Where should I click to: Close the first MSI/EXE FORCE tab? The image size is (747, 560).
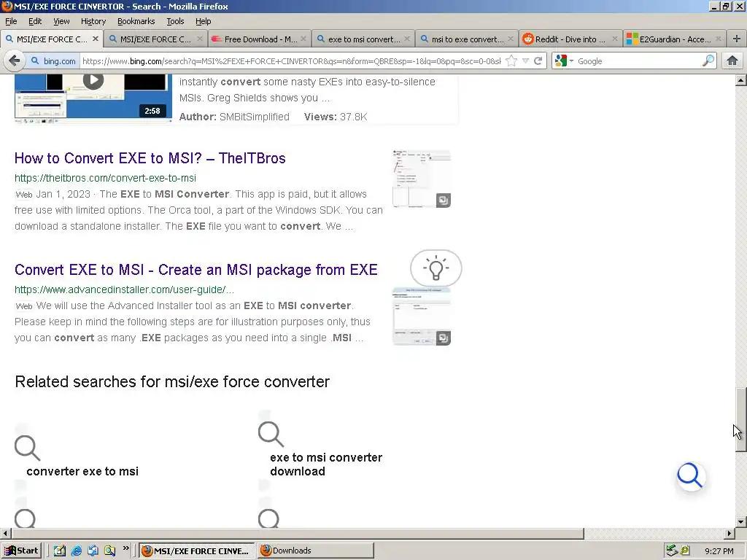coord(96,39)
